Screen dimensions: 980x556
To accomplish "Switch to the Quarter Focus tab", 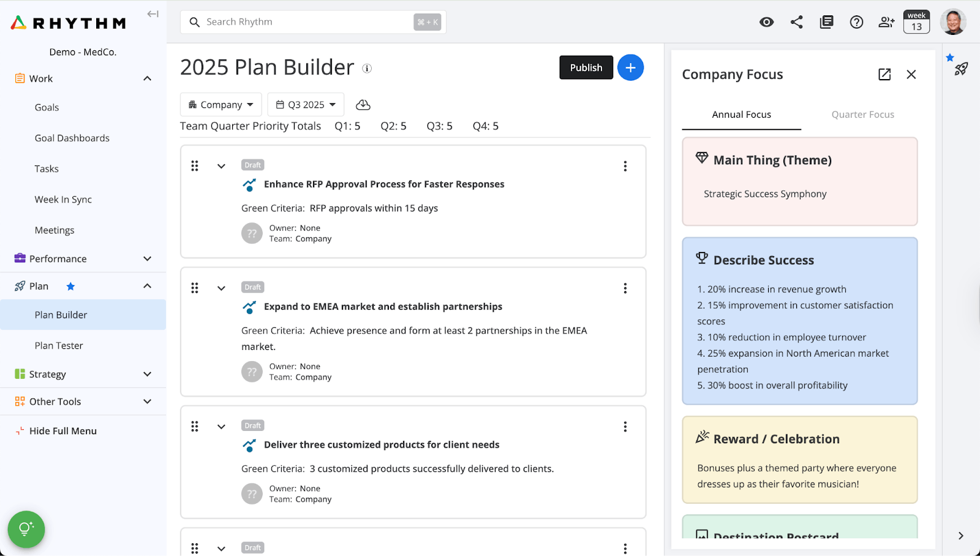I will coord(862,115).
